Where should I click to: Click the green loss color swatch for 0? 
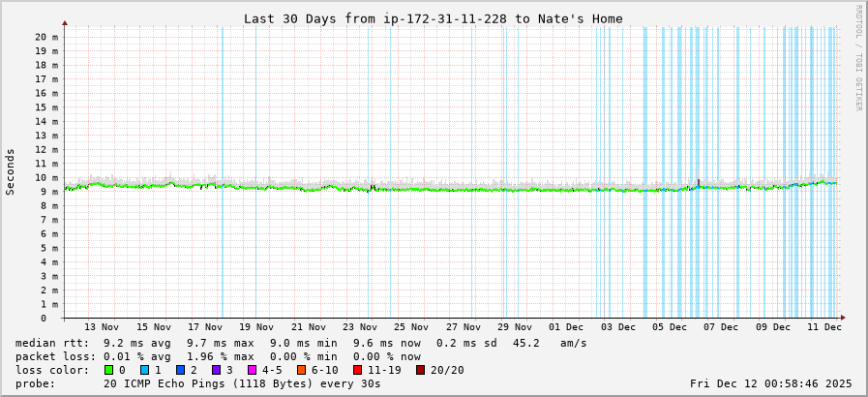(108, 370)
